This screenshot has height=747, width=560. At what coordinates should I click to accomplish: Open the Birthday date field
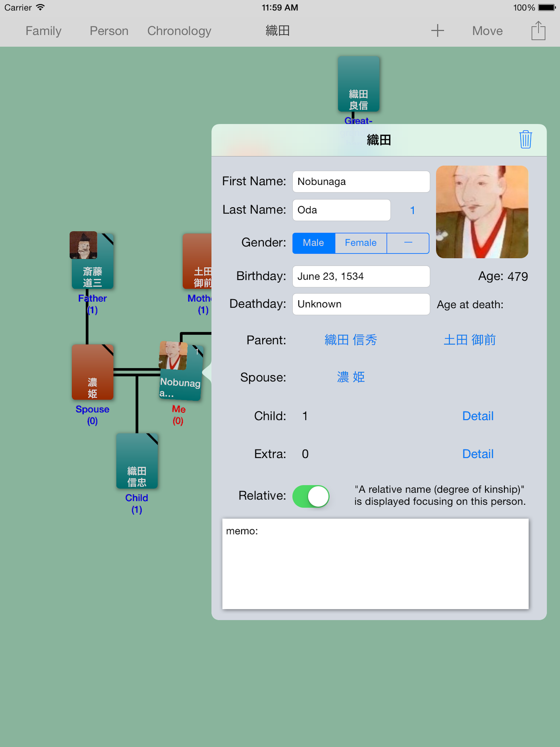pos(361,276)
